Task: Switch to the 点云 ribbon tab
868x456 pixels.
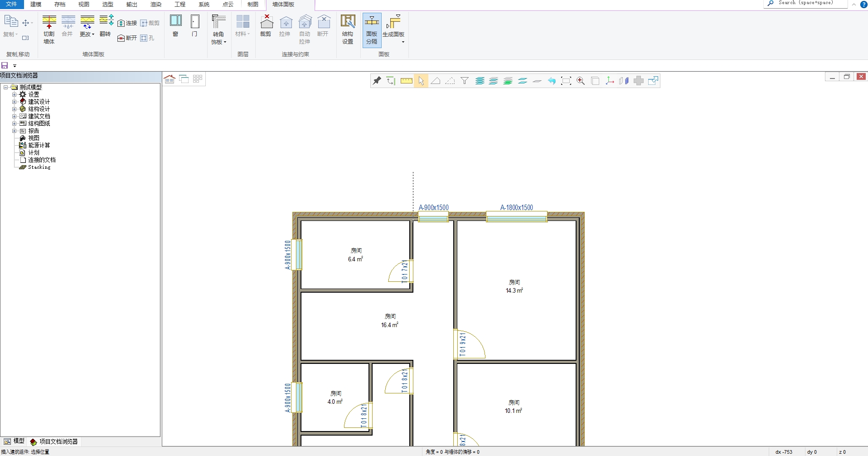Action: [x=228, y=4]
